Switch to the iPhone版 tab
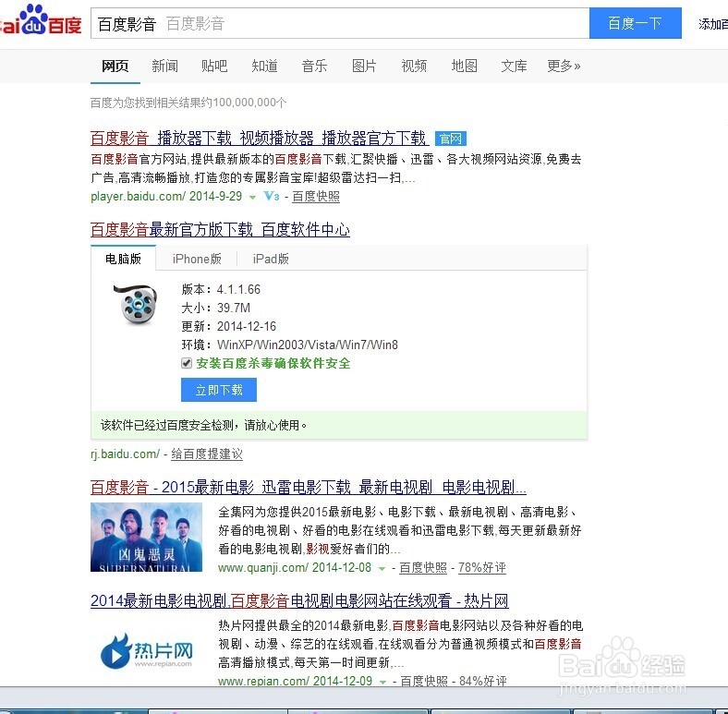This screenshot has height=714, width=728. pyautogui.click(x=197, y=259)
